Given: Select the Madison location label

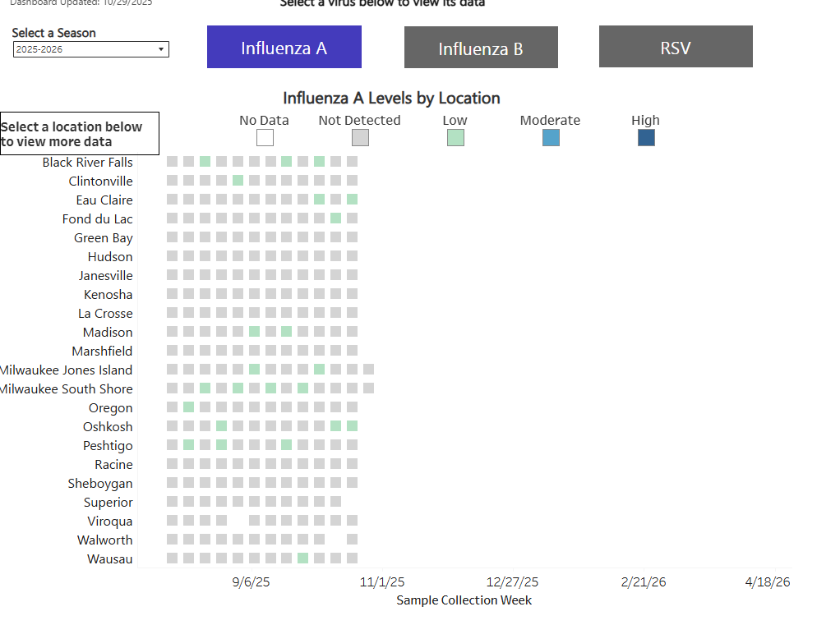Looking at the screenshot, I should pos(108,333).
